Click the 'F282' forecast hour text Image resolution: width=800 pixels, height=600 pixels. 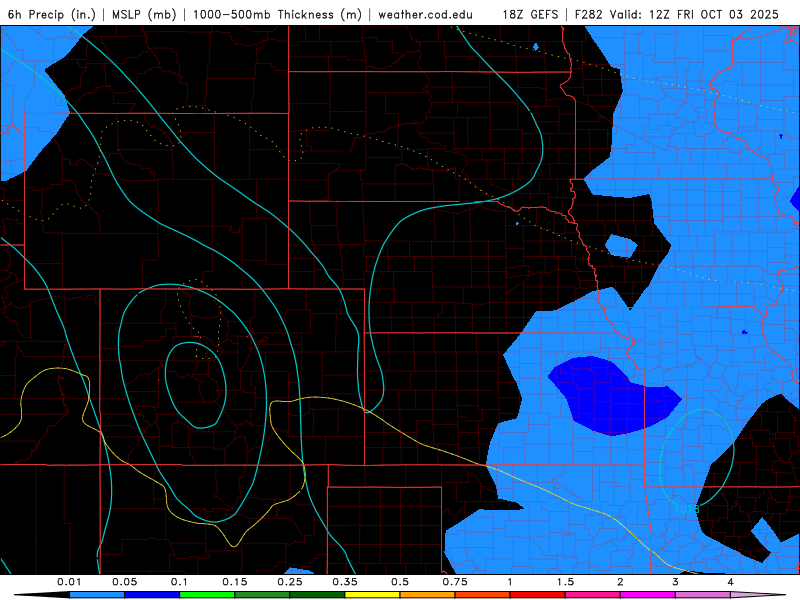coord(589,14)
